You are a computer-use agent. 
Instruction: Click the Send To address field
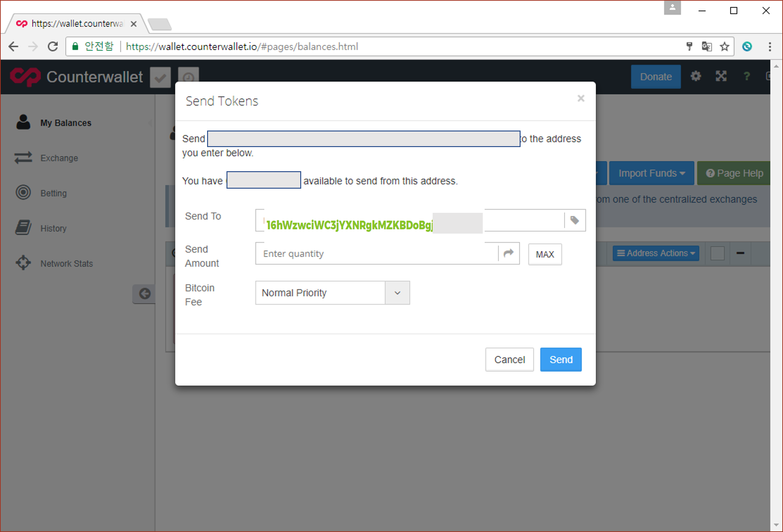tap(409, 220)
